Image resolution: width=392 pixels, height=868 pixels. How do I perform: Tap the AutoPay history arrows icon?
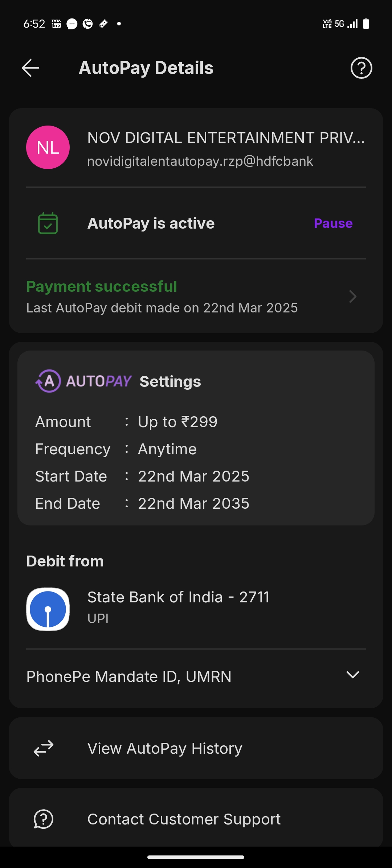pyautogui.click(x=44, y=748)
